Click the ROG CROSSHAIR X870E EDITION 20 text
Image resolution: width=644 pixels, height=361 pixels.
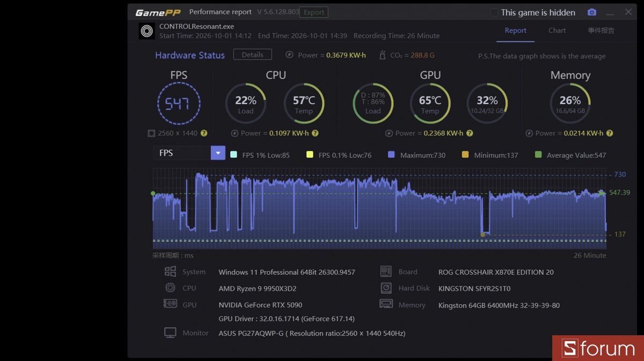(496, 272)
